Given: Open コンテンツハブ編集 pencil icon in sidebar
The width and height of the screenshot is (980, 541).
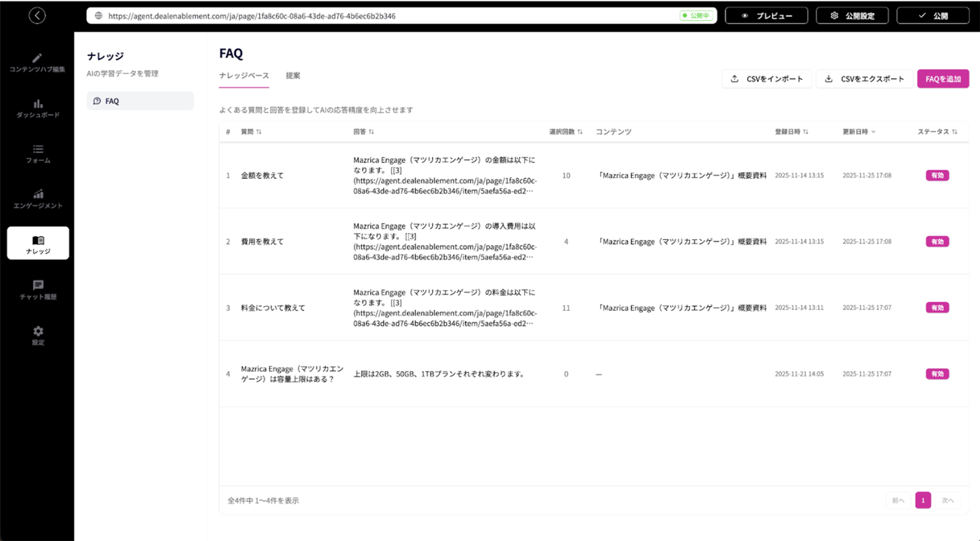Looking at the screenshot, I should [38, 58].
